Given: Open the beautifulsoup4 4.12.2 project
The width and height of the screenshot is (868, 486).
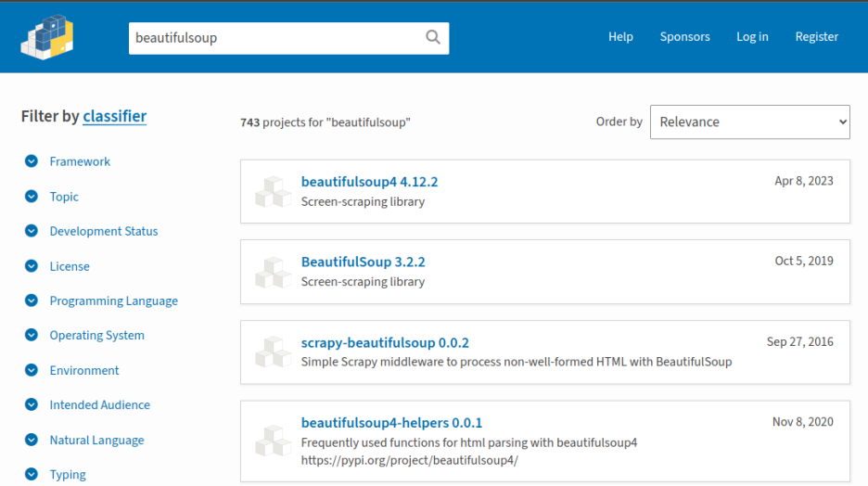Looking at the screenshot, I should [369, 182].
